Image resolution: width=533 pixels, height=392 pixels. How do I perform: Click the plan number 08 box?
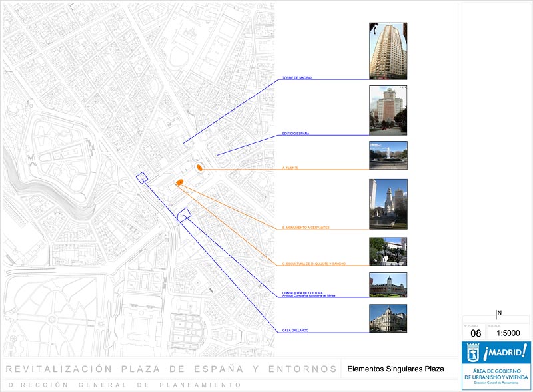coord(476,333)
